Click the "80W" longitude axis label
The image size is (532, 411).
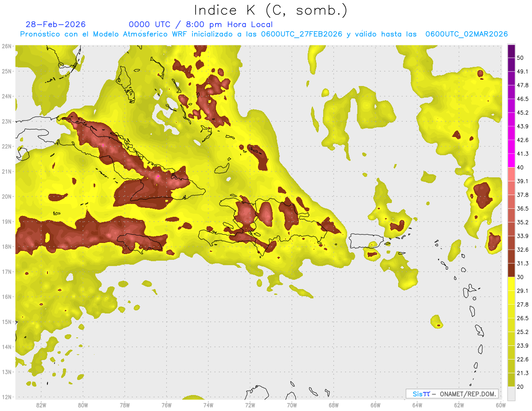point(83,405)
